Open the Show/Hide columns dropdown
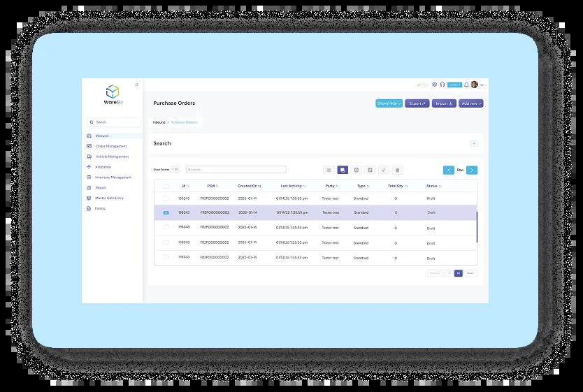Image resolution: width=583 pixels, height=392 pixels. coord(389,103)
